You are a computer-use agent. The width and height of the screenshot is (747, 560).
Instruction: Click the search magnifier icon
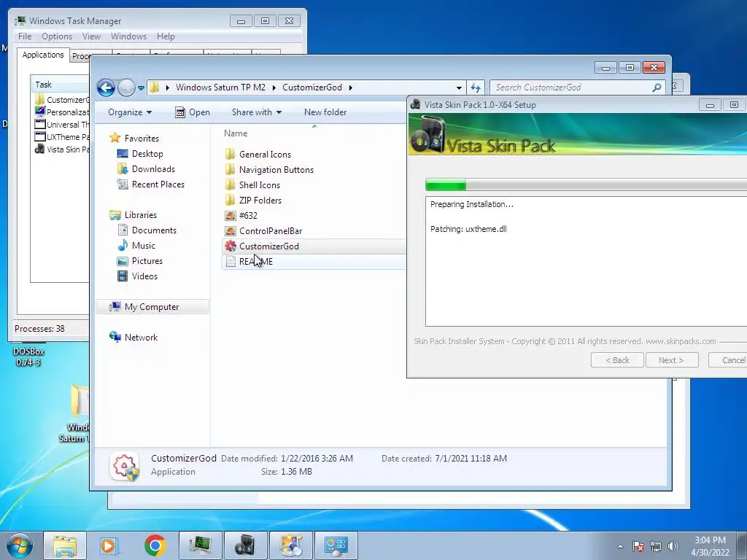pyautogui.click(x=657, y=87)
